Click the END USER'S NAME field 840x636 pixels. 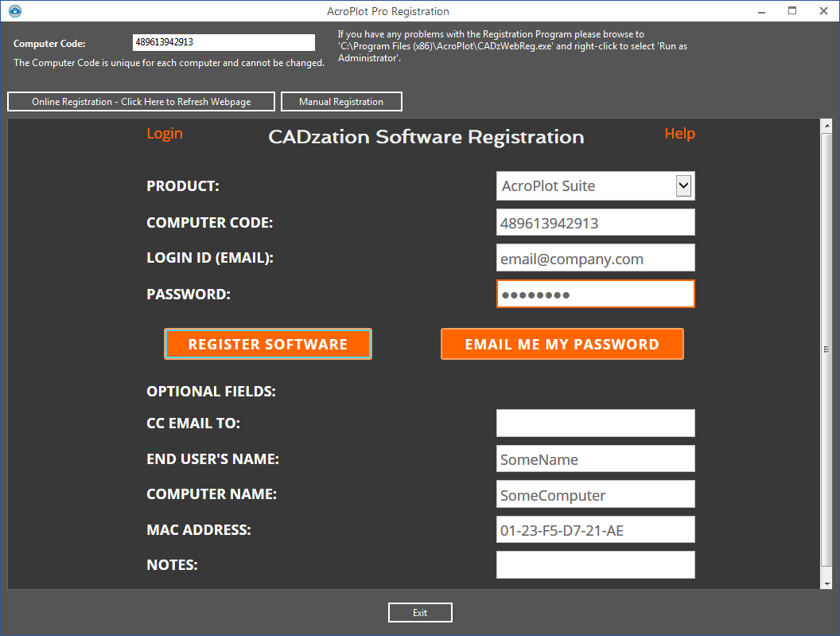click(x=596, y=458)
